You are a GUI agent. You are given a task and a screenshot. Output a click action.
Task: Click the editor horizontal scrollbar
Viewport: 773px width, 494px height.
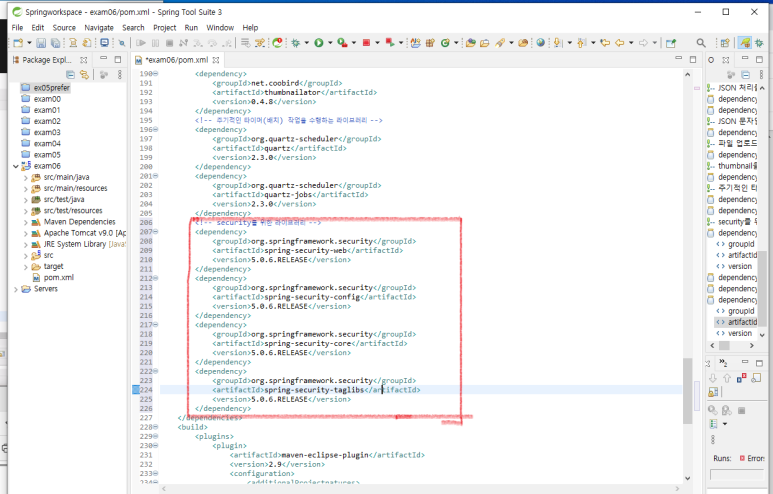(x=420, y=489)
